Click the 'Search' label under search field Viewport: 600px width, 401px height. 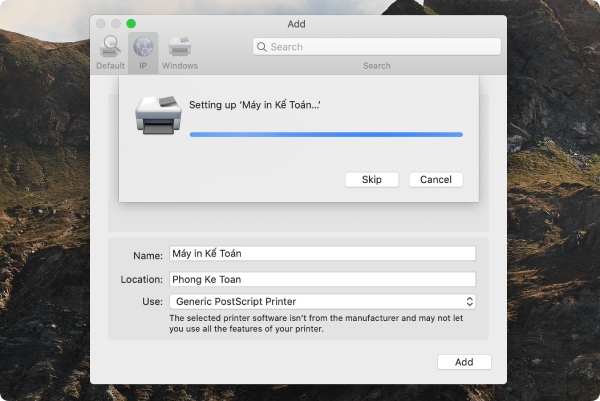(x=377, y=66)
